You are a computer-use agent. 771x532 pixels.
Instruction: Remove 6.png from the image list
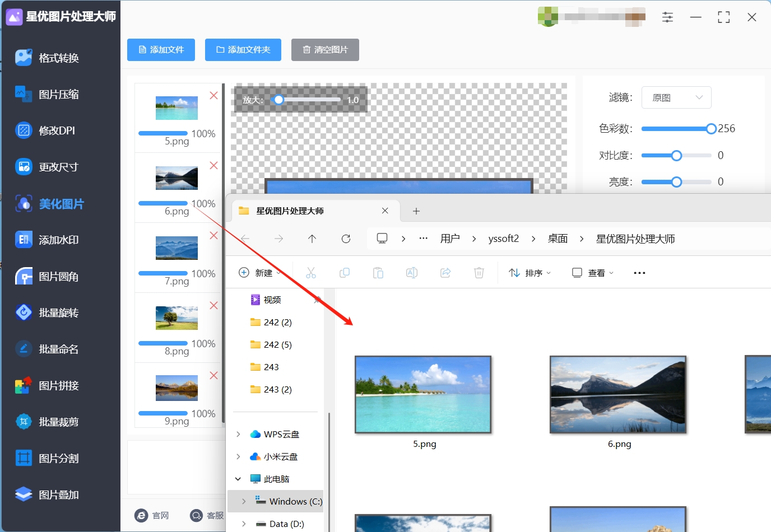coord(213,166)
